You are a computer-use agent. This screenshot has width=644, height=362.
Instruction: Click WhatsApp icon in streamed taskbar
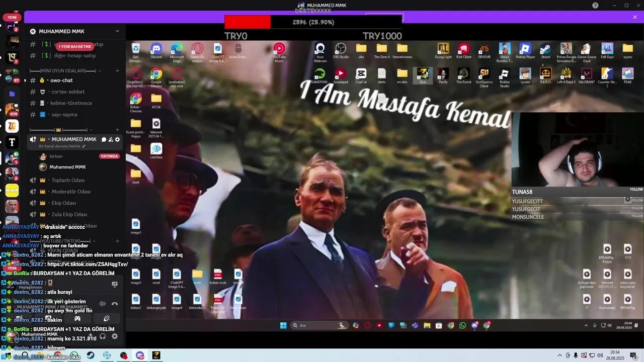click(x=462, y=325)
